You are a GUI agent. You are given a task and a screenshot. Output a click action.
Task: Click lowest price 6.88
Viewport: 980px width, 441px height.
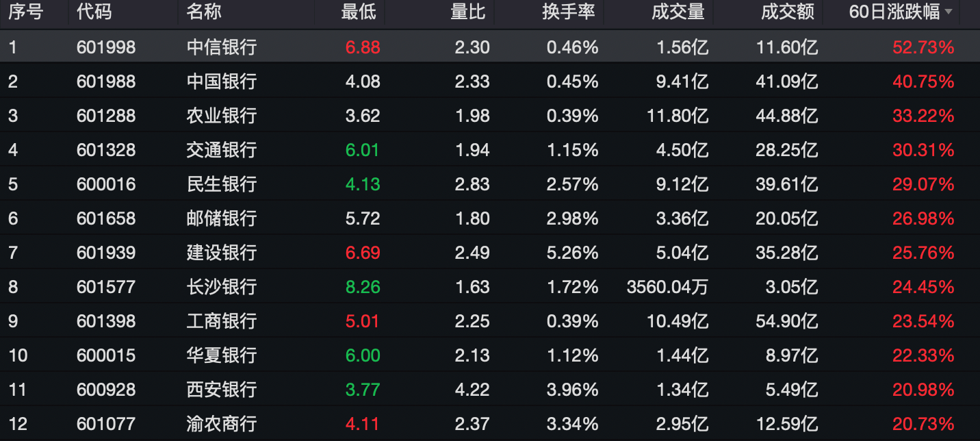(363, 47)
